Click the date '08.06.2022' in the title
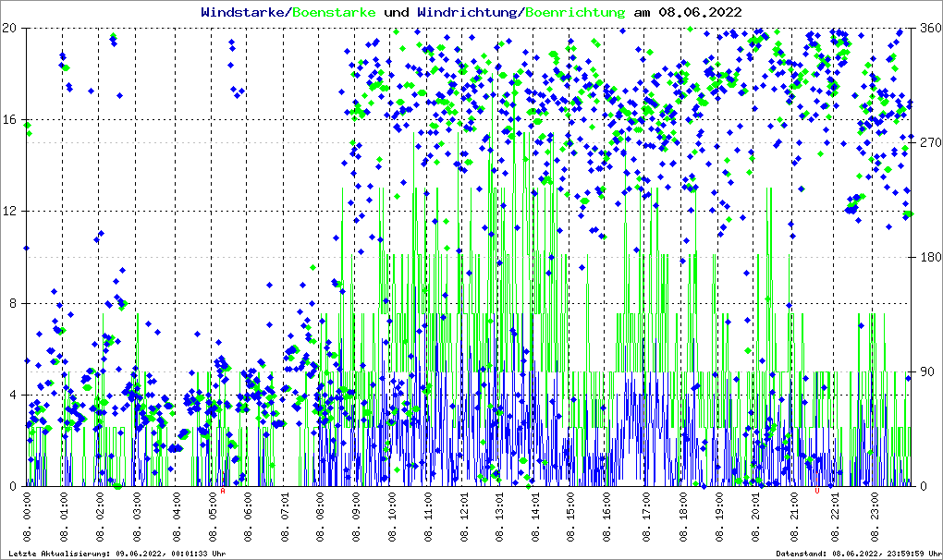The width and height of the screenshot is (943, 560). point(699,12)
